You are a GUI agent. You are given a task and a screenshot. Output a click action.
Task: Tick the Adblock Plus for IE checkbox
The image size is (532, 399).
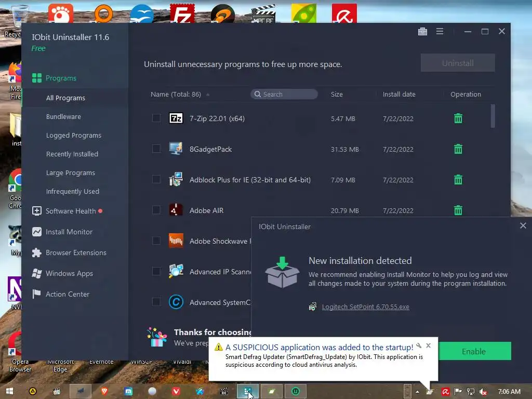156,179
